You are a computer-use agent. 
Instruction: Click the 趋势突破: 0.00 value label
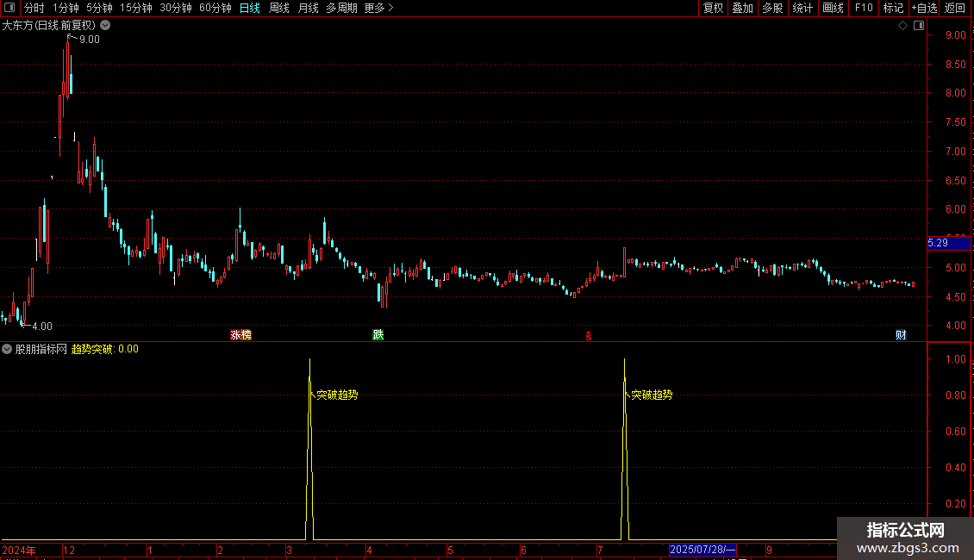tap(105, 349)
